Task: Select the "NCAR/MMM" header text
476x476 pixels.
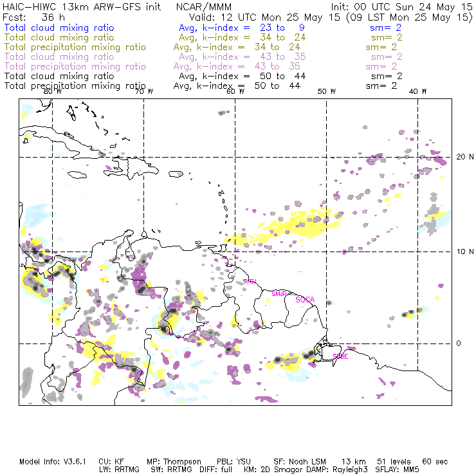Action: click(204, 6)
